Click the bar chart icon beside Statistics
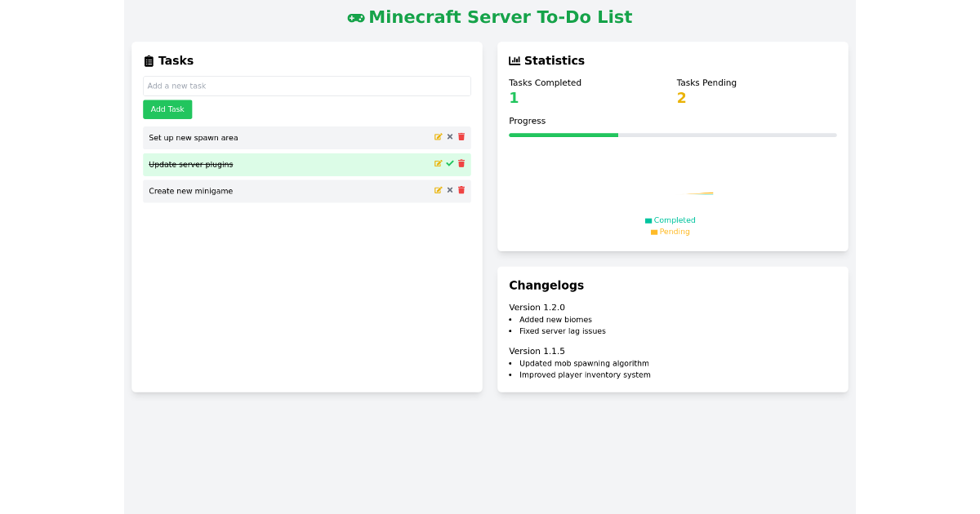Viewport: 980px width, 514px height. 514,60
